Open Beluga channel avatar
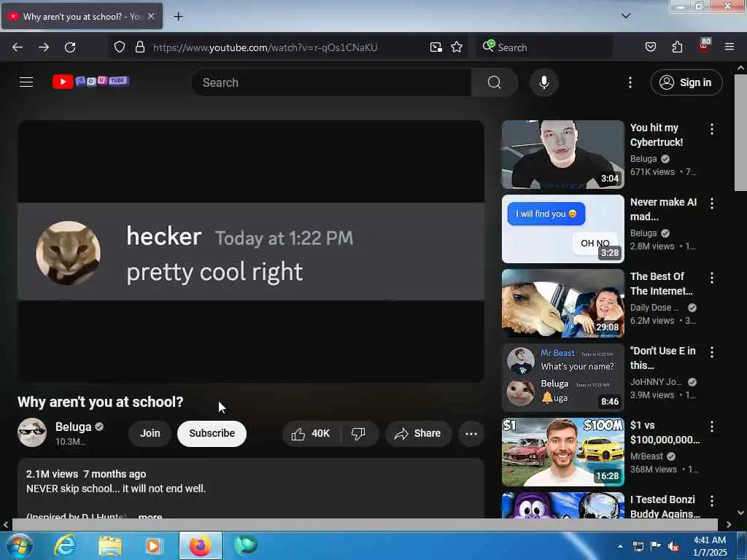The width and height of the screenshot is (747, 560). (x=32, y=432)
